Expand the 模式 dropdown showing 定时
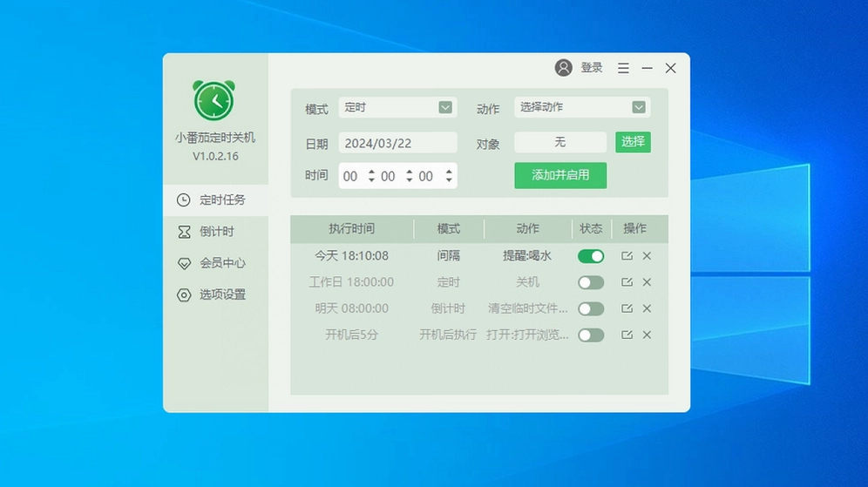Screen dimensions: 868x487 pyautogui.click(x=397, y=107)
